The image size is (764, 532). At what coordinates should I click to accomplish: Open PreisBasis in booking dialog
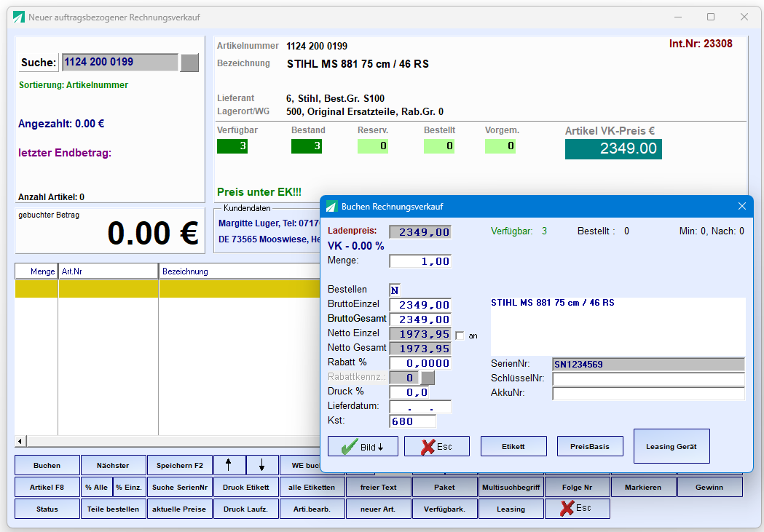click(590, 446)
